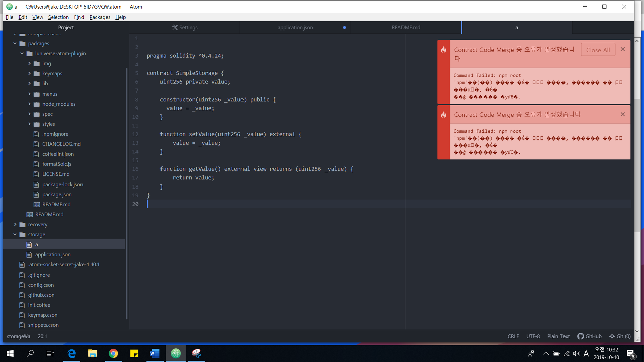This screenshot has width=644, height=362.
Task: Open the Edit menu
Action: [x=23, y=17]
